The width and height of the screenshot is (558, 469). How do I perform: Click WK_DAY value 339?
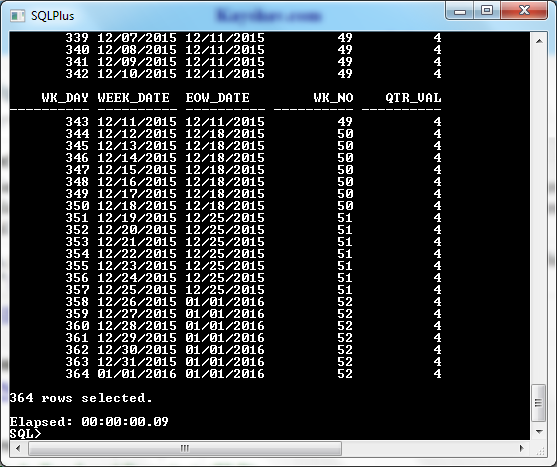tap(77, 37)
